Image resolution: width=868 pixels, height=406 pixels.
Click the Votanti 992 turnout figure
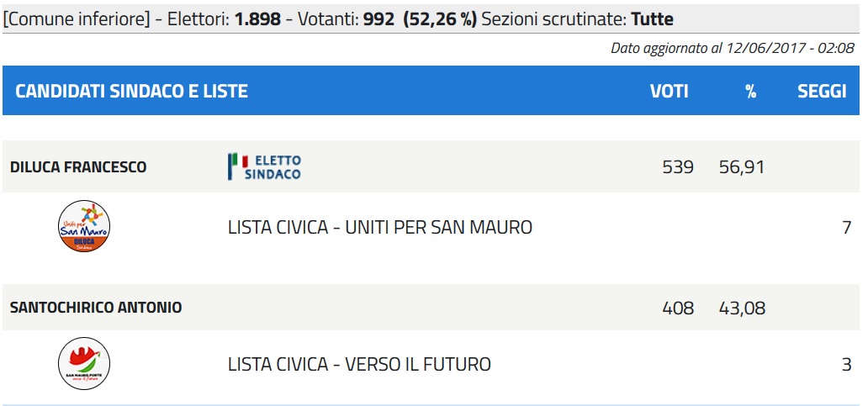[346, 19]
